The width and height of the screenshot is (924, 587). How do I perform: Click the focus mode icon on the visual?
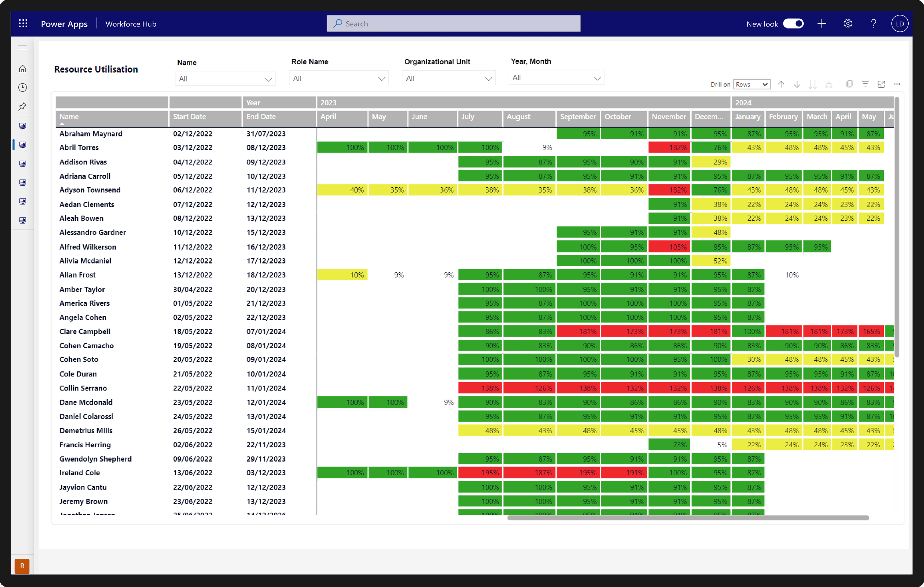(881, 84)
